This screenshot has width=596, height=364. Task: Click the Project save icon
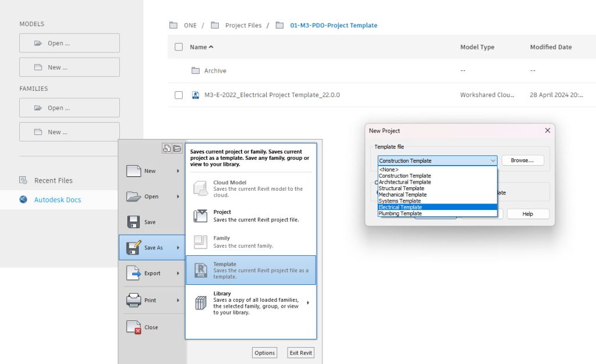[200, 216]
